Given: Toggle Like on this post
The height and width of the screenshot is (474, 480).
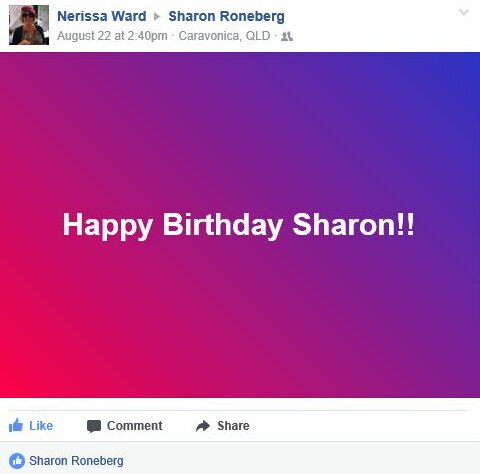Looking at the screenshot, I should point(31,426).
